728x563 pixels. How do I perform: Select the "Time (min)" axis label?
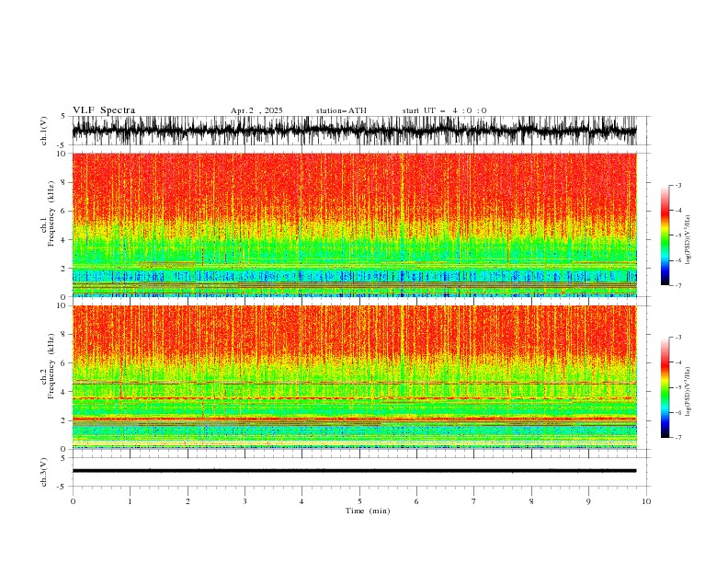(x=368, y=511)
